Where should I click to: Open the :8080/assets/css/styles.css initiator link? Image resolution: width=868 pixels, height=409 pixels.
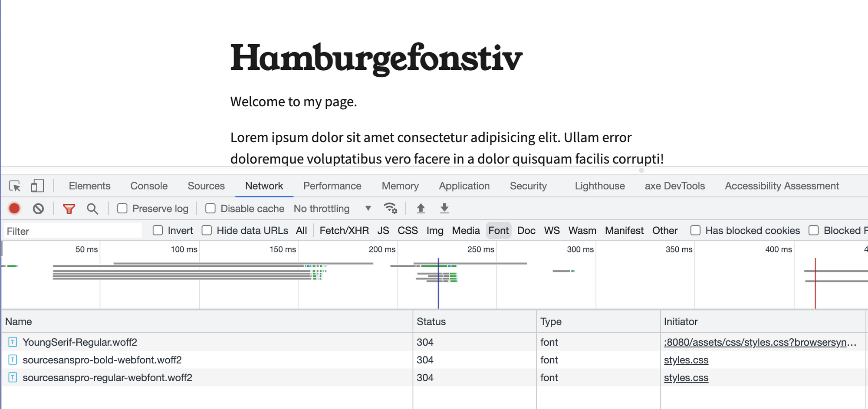click(x=760, y=342)
